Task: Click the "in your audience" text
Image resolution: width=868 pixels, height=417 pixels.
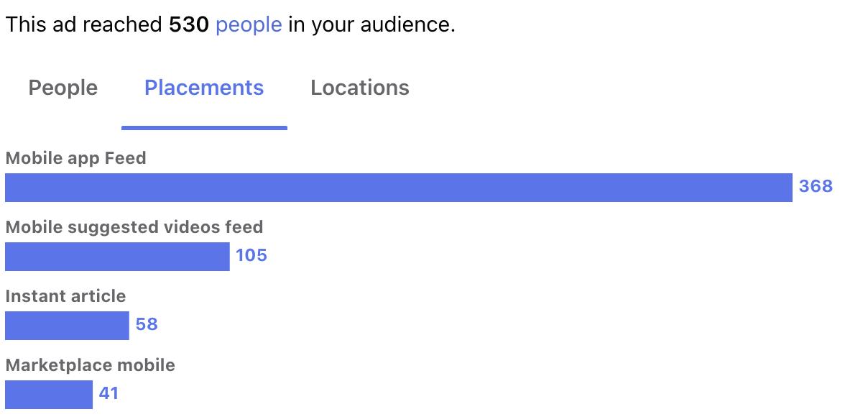Action: (371, 25)
